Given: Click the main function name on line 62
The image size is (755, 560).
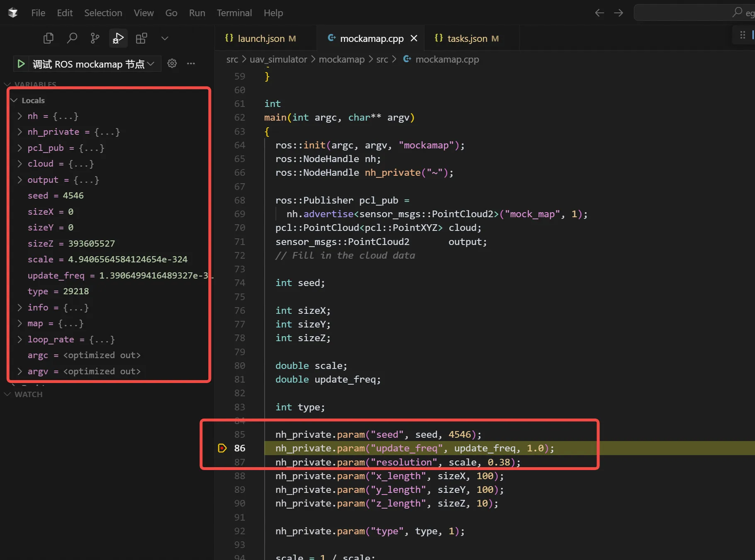Looking at the screenshot, I should coord(275,117).
